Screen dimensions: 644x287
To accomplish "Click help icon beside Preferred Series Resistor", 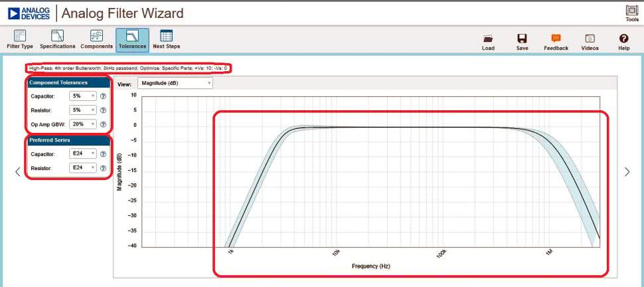I will pos(104,168).
